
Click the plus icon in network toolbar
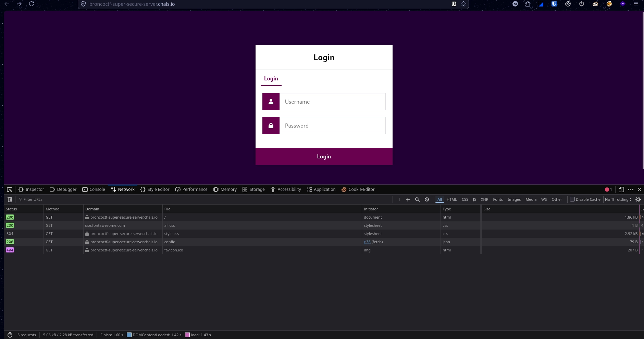pyautogui.click(x=408, y=199)
